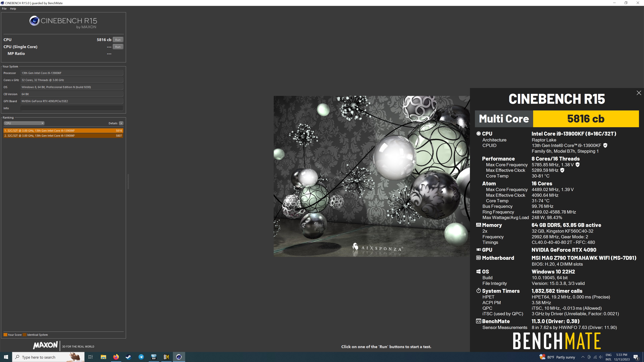Open Steam from the taskbar
The width and height of the screenshot is (644, 362).
point(128,357)
